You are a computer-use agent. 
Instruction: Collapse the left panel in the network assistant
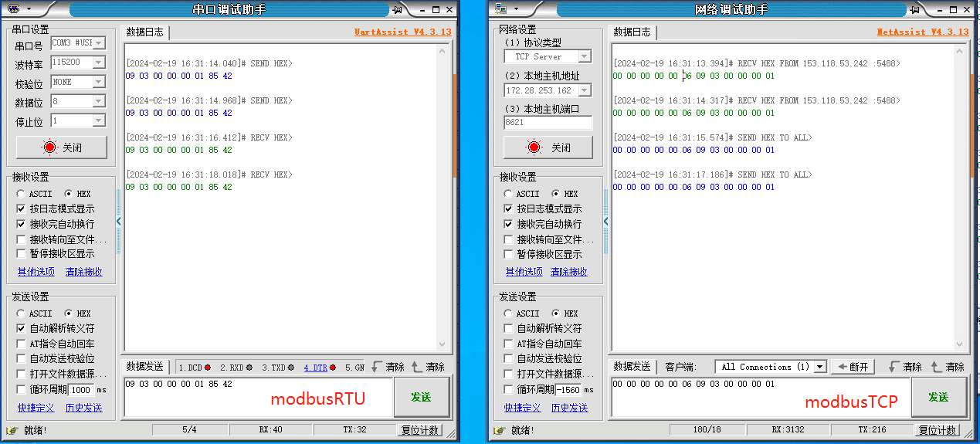click(x=605, y=221)
